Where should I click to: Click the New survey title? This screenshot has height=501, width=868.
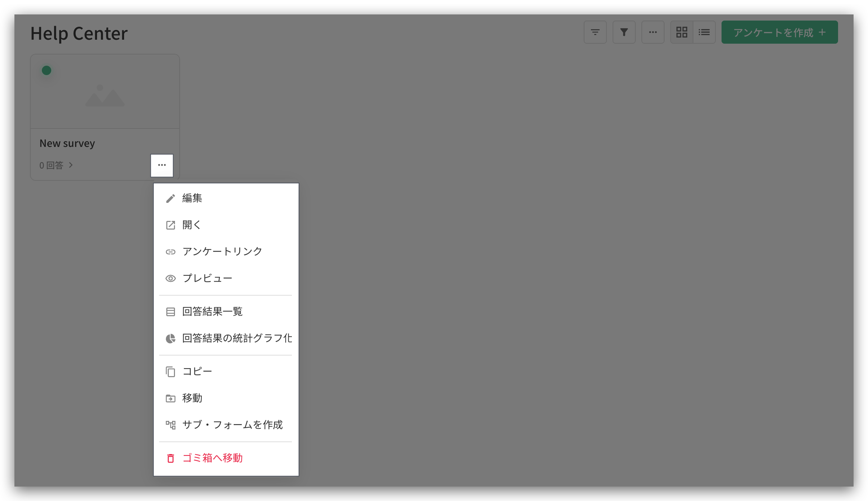(x=67, y=143)
